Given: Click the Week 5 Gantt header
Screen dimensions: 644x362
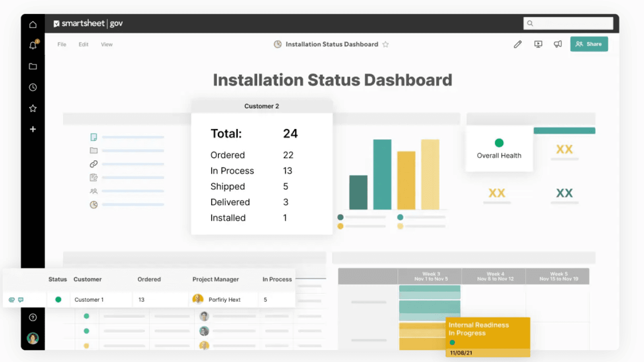Looking at the screenshot, I should (x=558, y=276).
